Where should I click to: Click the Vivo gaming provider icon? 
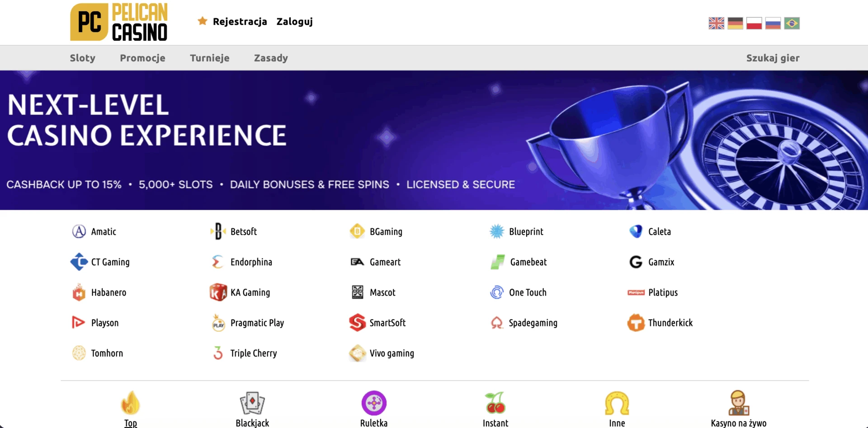click(x=358, y=353)
